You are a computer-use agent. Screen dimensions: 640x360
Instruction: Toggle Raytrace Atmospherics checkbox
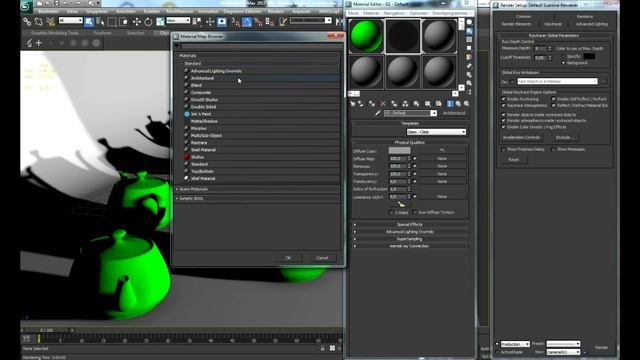click(x=503, y=105)
